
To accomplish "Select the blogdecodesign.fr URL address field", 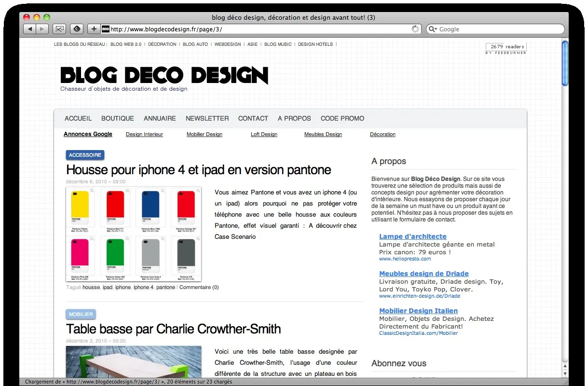I will (260, 29).
